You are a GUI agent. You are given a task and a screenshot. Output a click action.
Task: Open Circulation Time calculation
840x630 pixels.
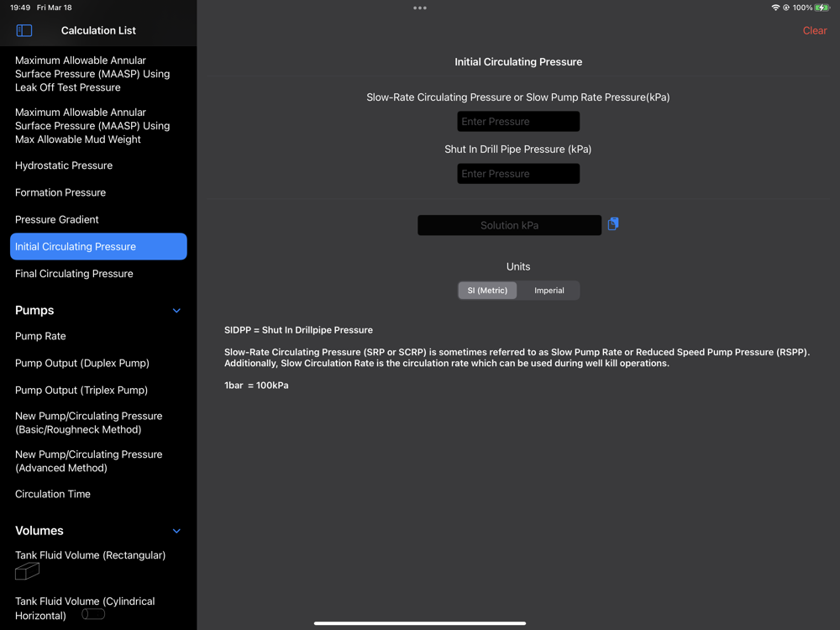pos(98,494)
